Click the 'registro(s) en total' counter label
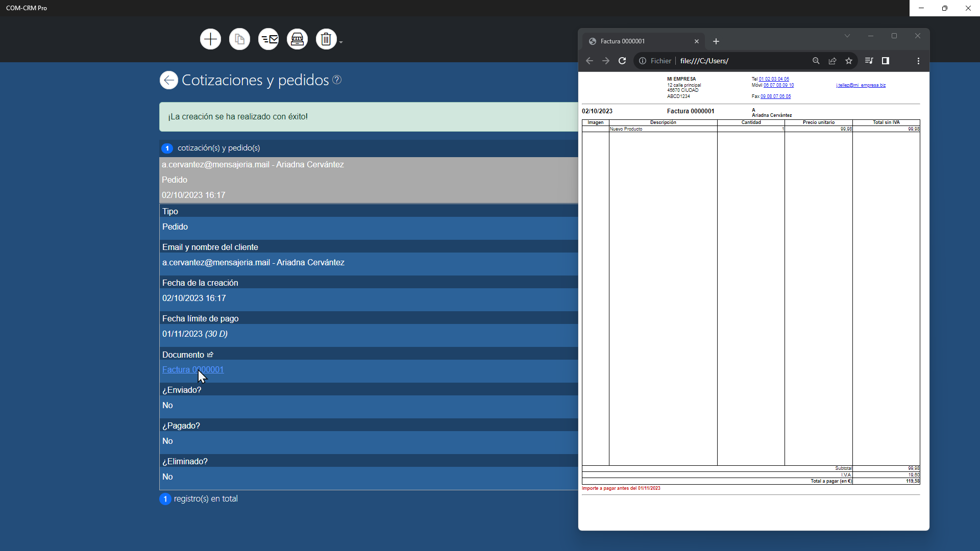The image size is (980, 551). pos(206,499)
